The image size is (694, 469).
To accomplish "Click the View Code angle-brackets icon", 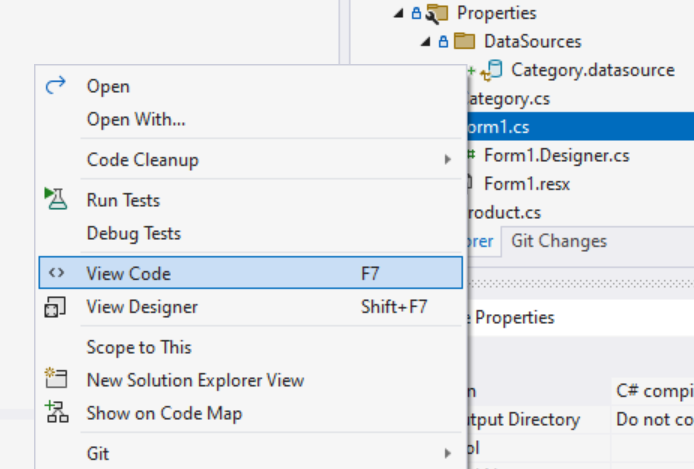I will click(56, 273).
